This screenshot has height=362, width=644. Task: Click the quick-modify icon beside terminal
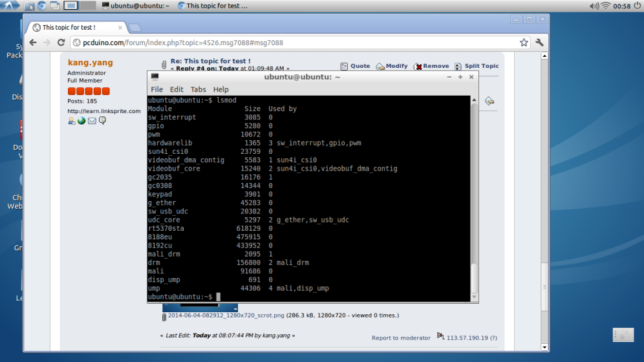[x=489, y=101]
